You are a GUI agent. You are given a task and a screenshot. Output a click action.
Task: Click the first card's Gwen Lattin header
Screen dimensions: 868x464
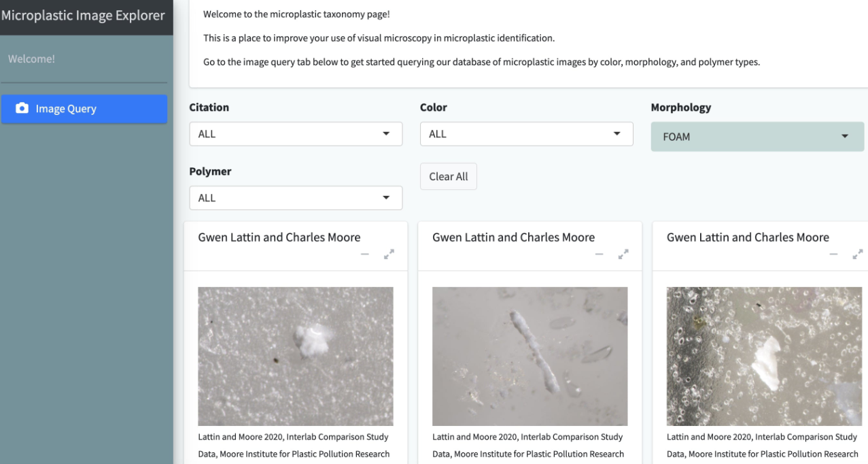pos(279,237)
